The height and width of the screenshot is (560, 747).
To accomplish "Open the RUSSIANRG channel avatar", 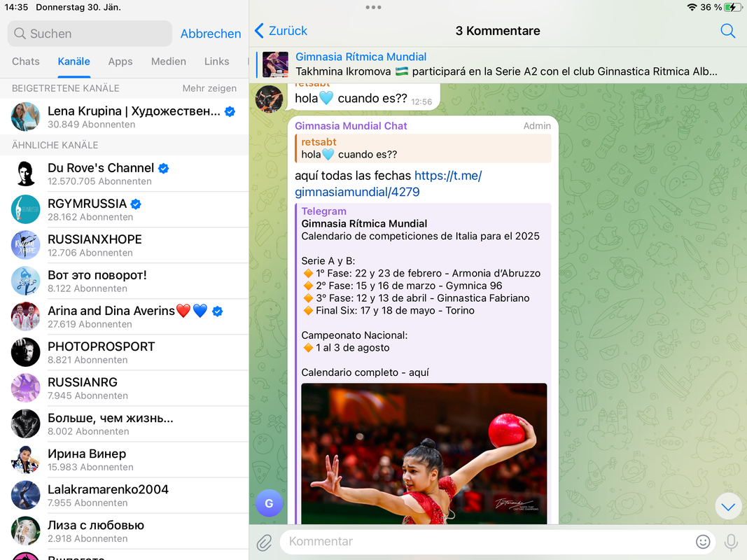I will pos(26,388).
